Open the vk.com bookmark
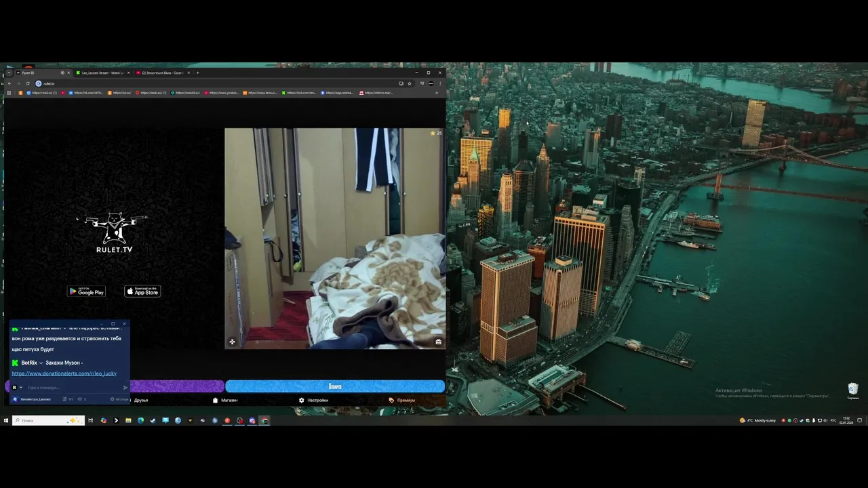The width and height of the screenshot is (868, 488). pos(85,93)
